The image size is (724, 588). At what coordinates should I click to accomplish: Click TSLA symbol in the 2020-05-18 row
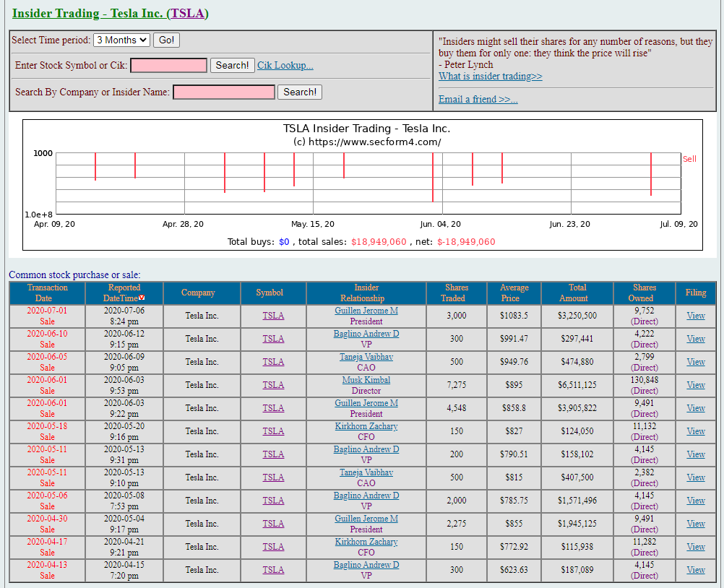point(273,431)
